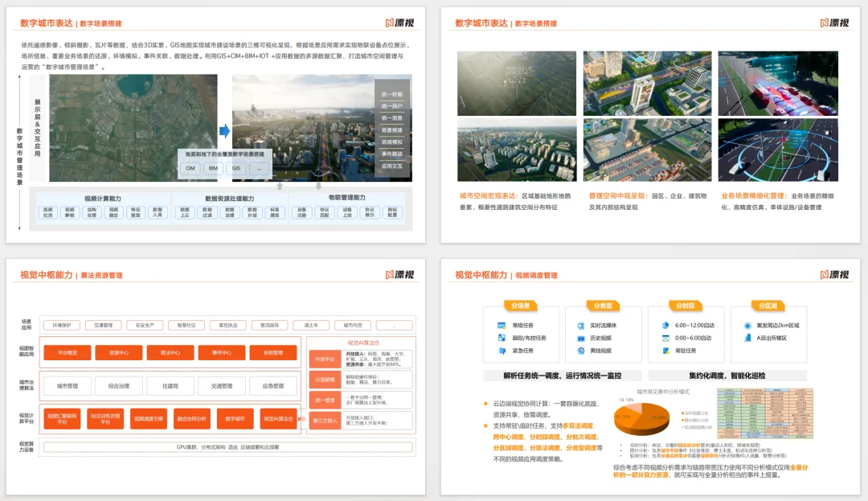Image resolution: width=868 pixels, height=501 pixels.
Task: Click the 数字城市 block in 视觉计算平台
Action: (x=235, y=419)
